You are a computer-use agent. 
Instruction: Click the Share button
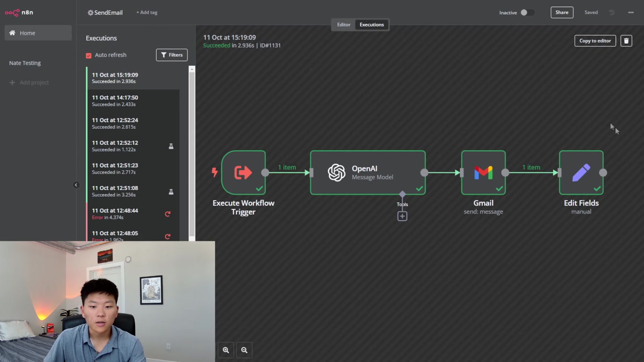pyautogui.click(x=562, y=12)
